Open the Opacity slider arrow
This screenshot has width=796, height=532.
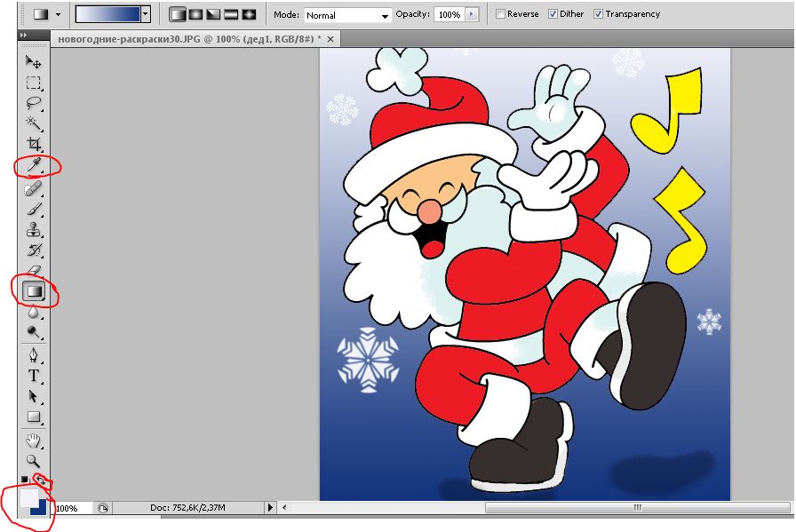pyautogui.click(x=472, y=14)
